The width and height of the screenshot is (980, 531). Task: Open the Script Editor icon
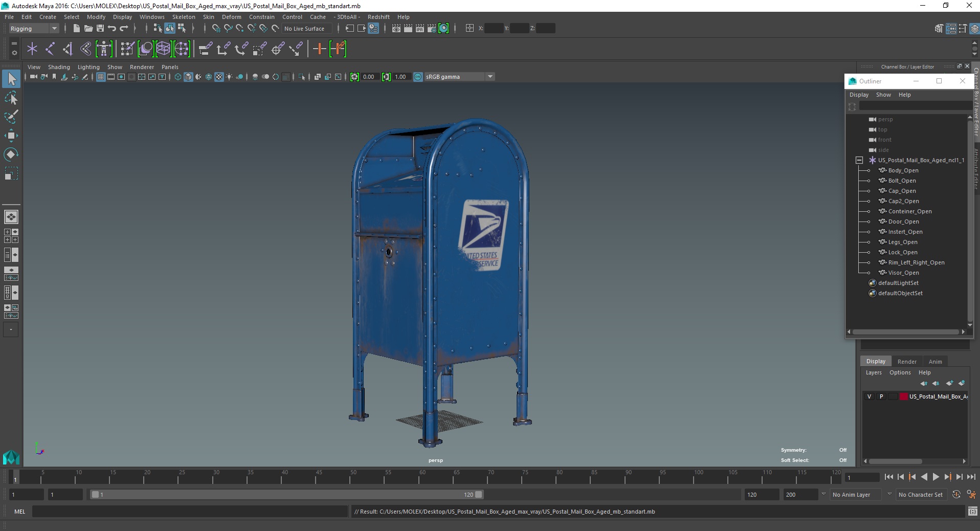972,512
